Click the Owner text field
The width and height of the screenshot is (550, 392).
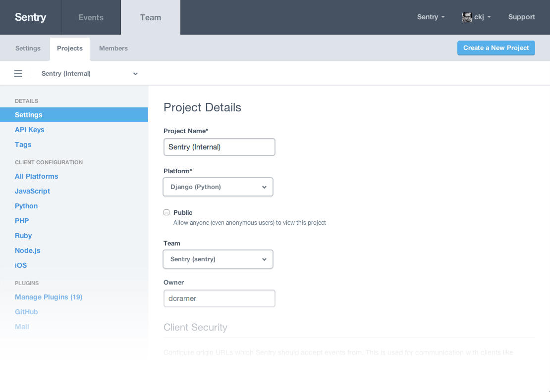pos(219,298)
